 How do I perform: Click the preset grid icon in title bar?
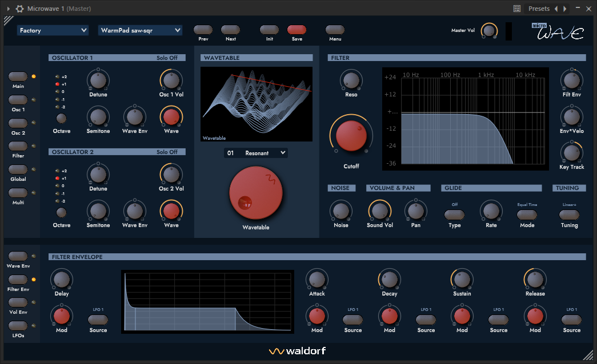coord(517,9)
